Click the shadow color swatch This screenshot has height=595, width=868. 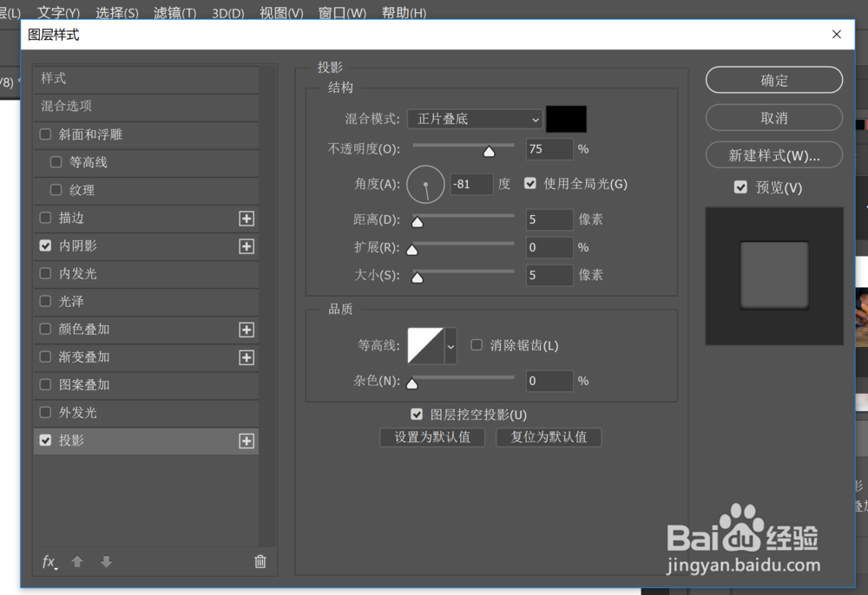click(x=566, y=119)
